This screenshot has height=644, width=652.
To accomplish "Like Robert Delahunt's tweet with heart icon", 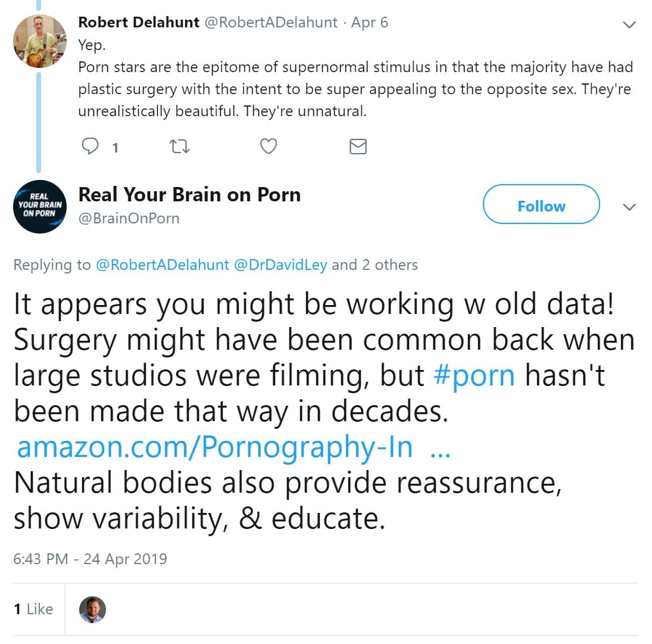I will coord(269,146).
